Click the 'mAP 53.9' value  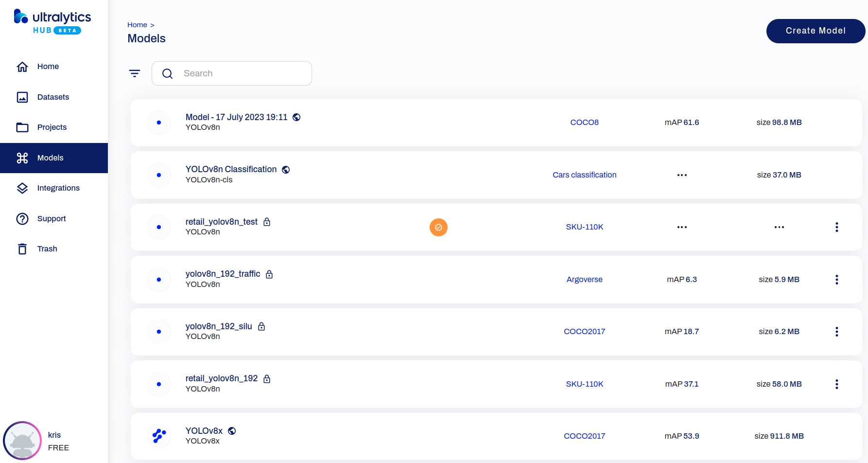coord(682,436)
